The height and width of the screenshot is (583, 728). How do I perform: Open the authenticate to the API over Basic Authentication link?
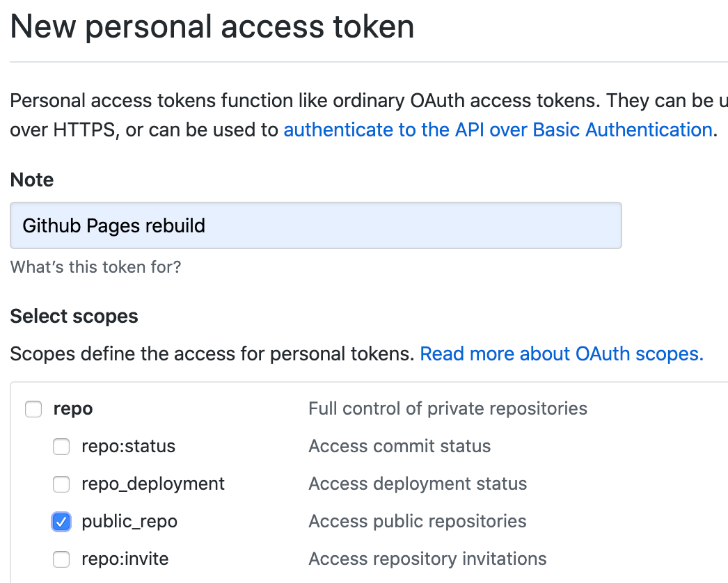(498, 130)
